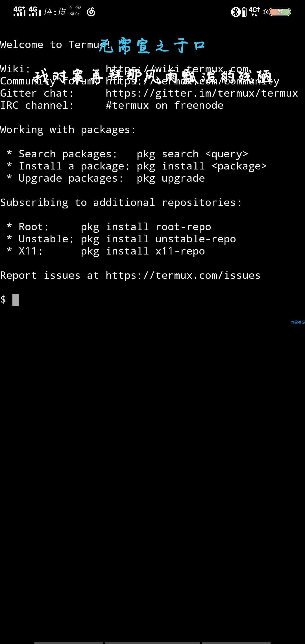
Task: Tap the '#termux on freenode' text
Action: click(x=164, y=105)
